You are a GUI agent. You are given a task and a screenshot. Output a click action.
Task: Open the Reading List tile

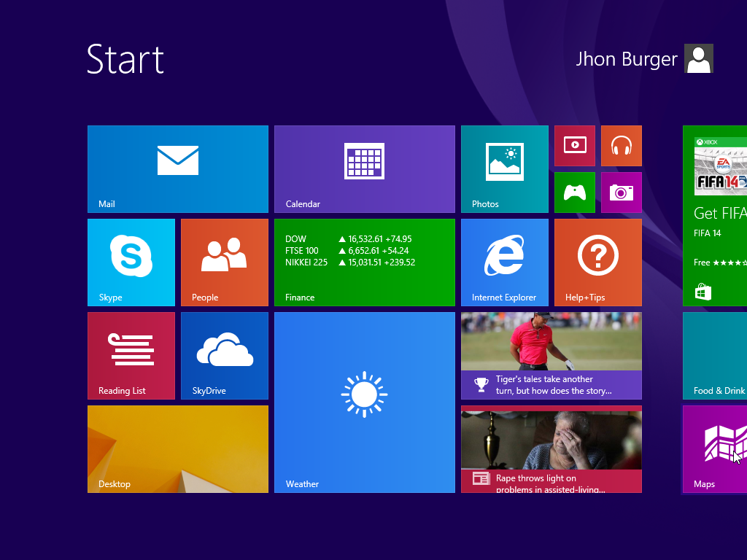pyautogui.click(x=131, y=356)
